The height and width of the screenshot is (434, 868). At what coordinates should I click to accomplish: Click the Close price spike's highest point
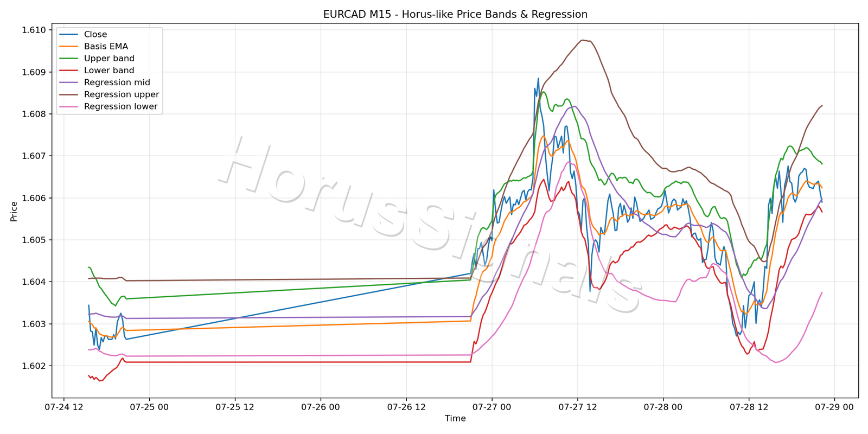pyautogui.click(x=538, y=78)
